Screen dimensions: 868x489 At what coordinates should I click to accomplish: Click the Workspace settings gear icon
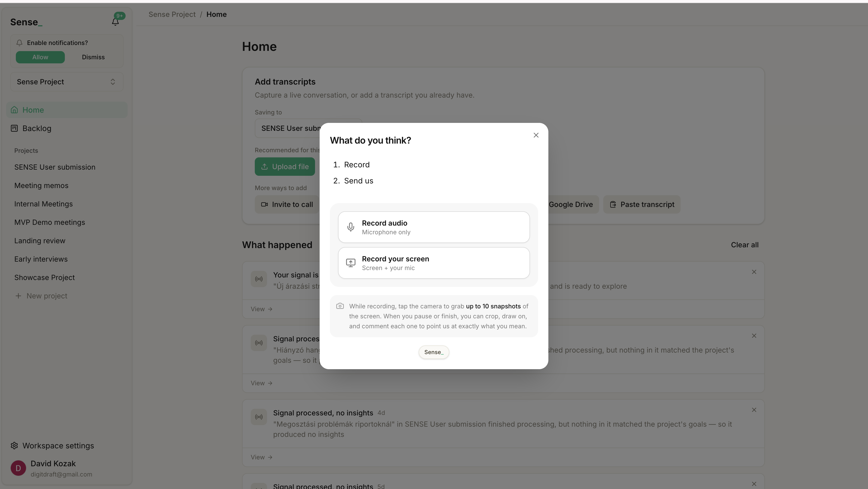pyautogui.click(x=14, y=446)
